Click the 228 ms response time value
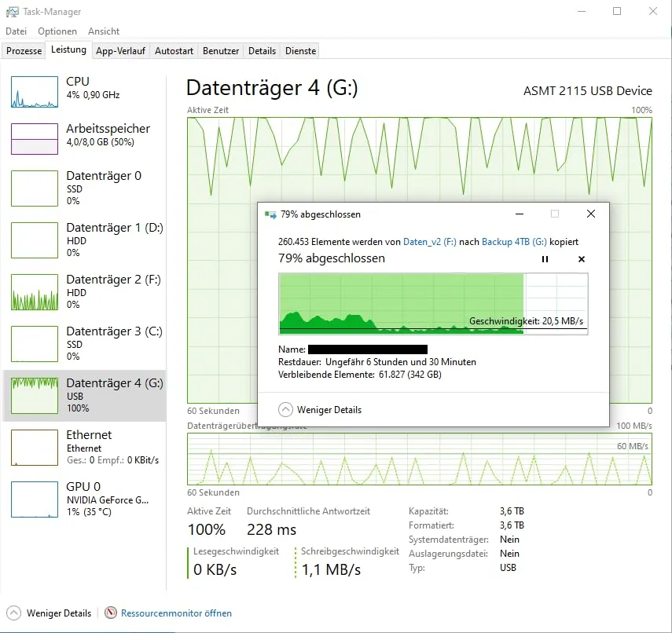Viewport: 672px width, 633px height. pos(271,530)
